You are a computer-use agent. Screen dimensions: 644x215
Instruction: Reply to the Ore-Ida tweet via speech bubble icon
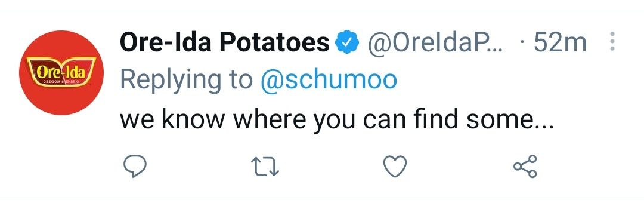[x=135, y=167]
